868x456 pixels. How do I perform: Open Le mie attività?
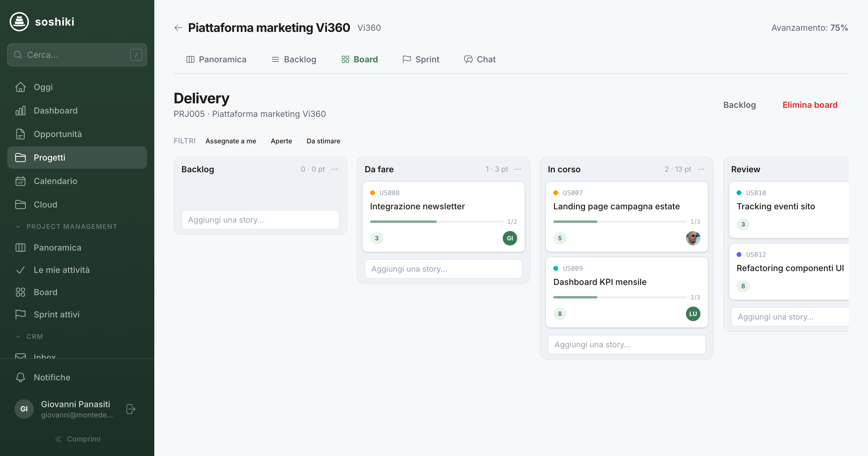pyautogui.click(x=77, y=270)
